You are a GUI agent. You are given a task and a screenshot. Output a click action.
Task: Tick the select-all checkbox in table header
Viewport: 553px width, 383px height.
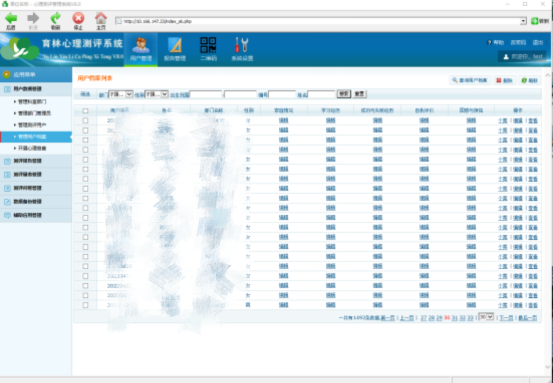click(85, 111)
